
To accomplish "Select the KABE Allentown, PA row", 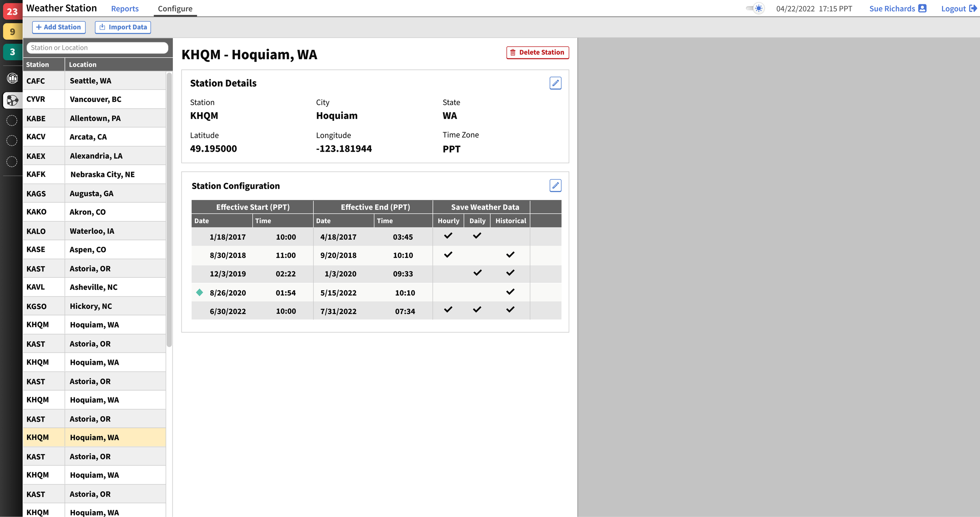I will [x=94, y=118].
